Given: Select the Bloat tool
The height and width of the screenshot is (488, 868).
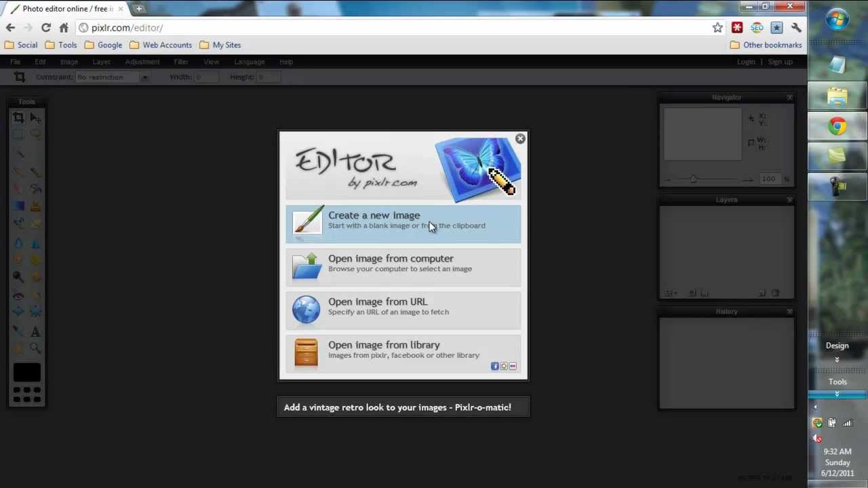Looking at the screenshot, I should 18,312.
